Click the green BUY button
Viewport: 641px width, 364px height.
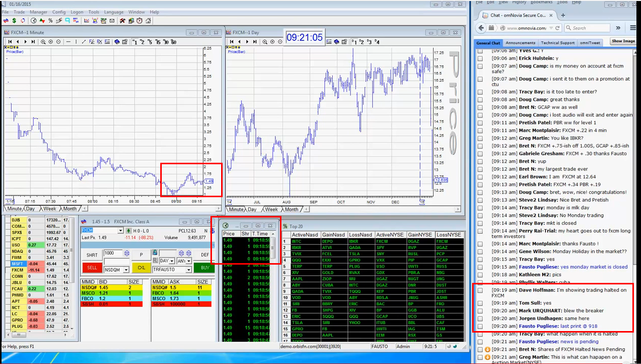205,267
